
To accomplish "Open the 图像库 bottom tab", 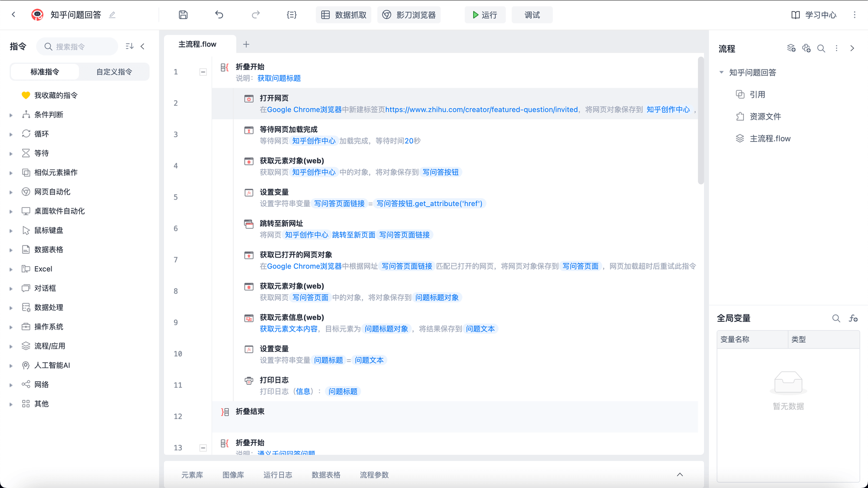I will (233, 475).
